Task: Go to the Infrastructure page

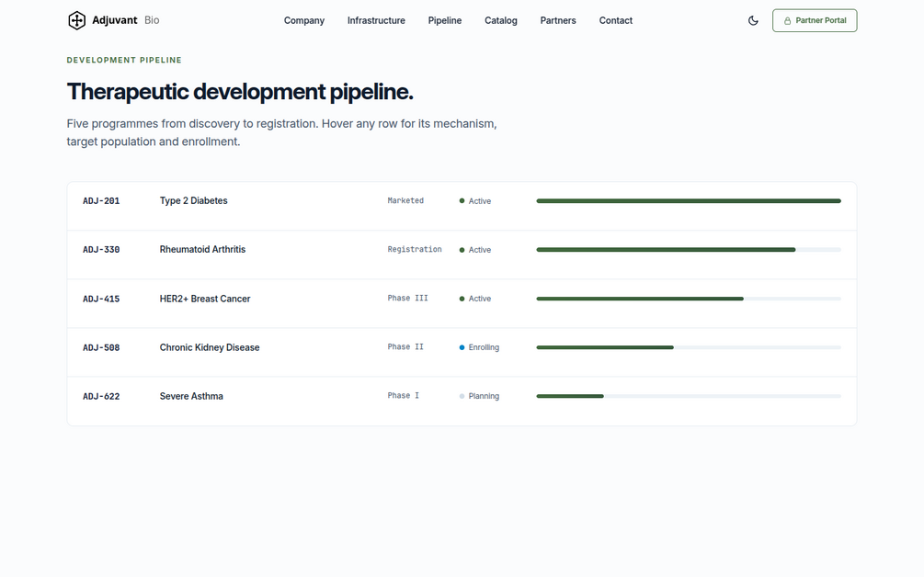Action: [x=376, y=20]
